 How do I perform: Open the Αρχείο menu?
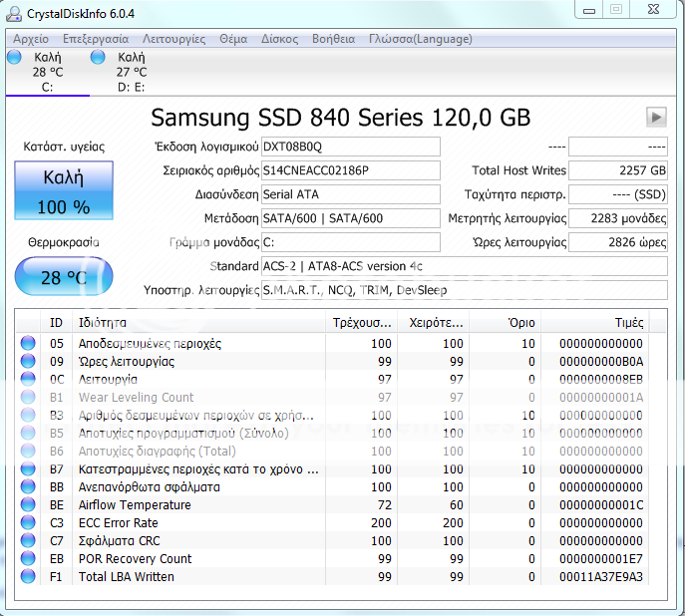coord(31,39)
